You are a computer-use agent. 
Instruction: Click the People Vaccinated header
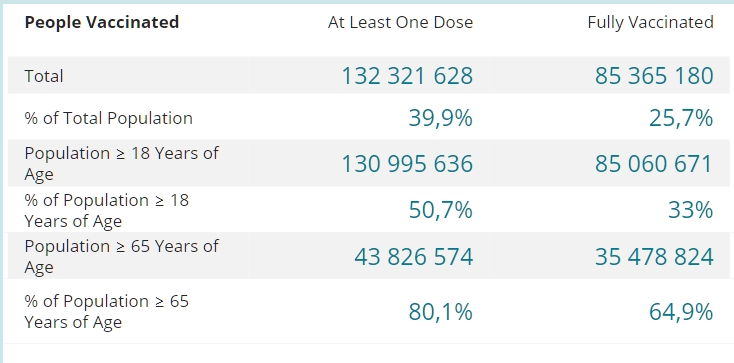[x=102, y=22]
